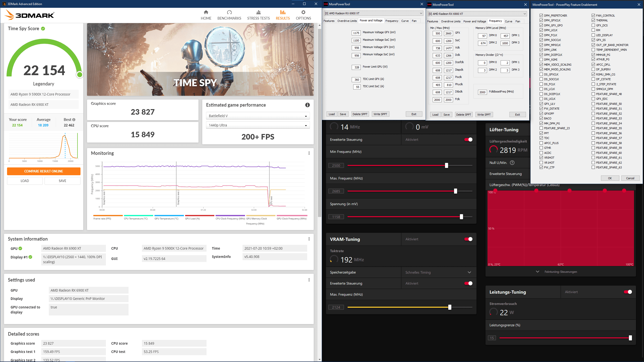Open the 1440p Ultra resolution dropdown
The height and width of the screenshot is (362, 644).
click(258, 125)
